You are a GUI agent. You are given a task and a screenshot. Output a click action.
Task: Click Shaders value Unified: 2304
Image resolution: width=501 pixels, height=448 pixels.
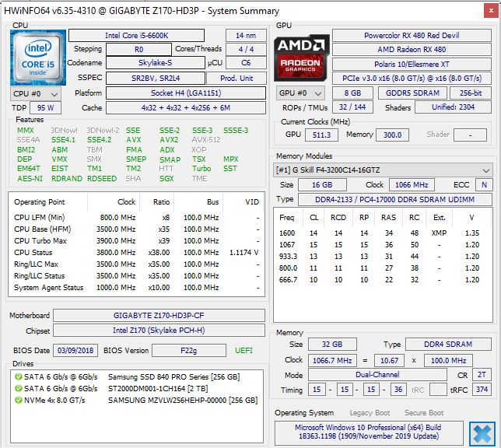(x=453, y=107)
